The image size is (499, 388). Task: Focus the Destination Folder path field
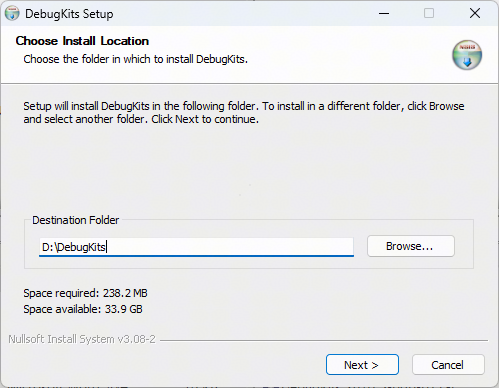pos(196,247)
